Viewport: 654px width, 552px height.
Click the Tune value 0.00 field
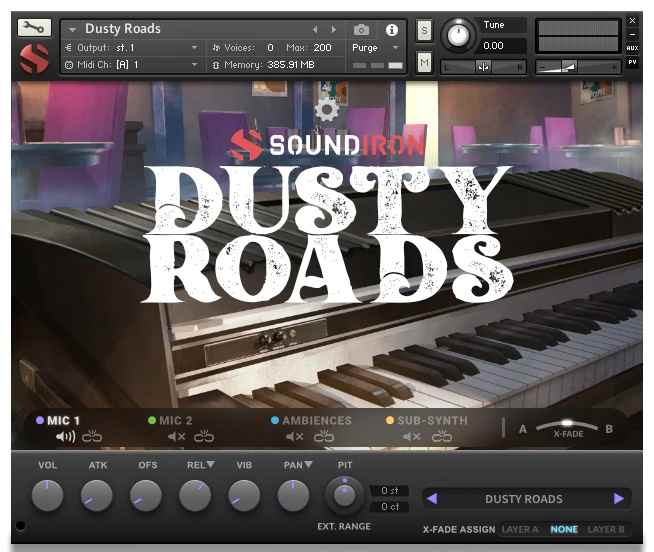pyautogui.click(x=501, y=45)
